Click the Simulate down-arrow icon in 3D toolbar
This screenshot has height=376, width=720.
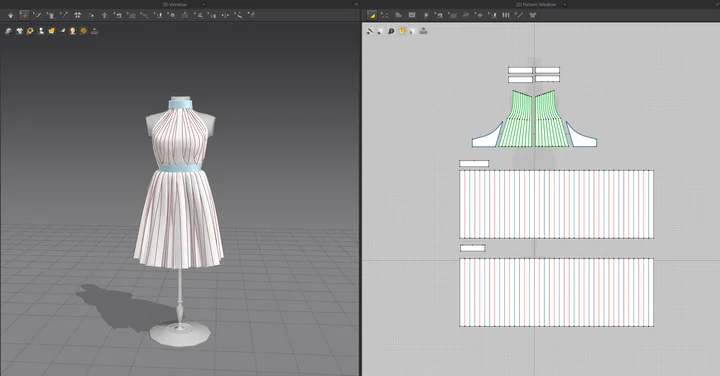point(11,15)
